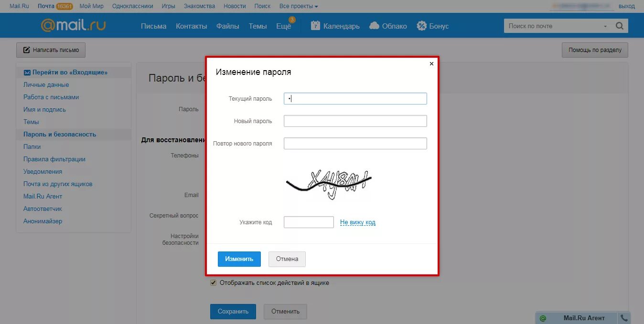644x324 pixels.
Task: Click the phone icon next to Mail.Ru Агент
Action: point(624,317)
